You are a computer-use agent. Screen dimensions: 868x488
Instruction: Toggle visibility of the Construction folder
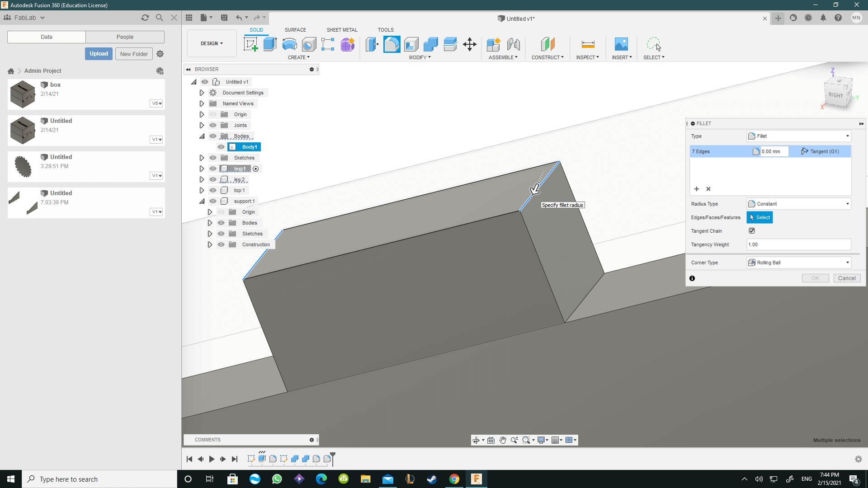coord(221,244)
